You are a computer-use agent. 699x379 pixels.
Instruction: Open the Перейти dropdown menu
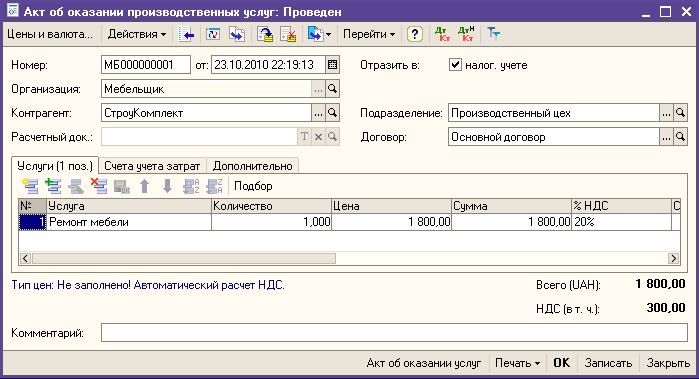[x=369, y=34]
